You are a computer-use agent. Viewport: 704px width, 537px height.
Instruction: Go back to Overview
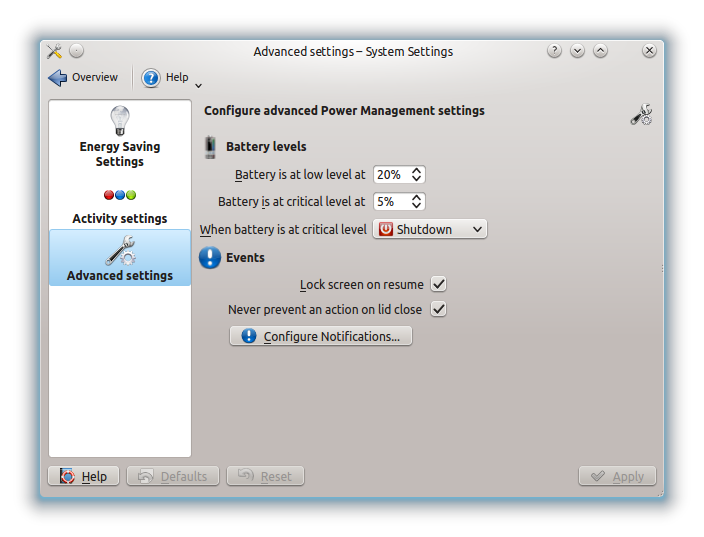click(83, 77)
